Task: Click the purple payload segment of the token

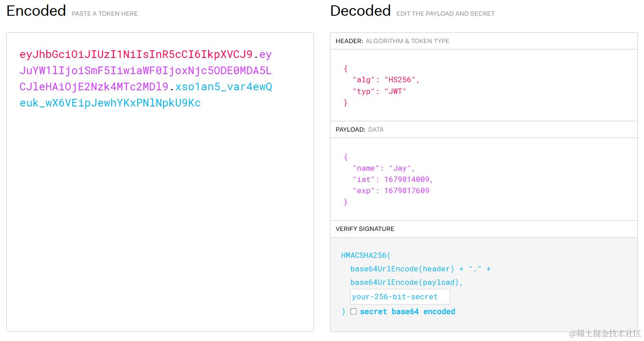Action: [x=145, y=71]
